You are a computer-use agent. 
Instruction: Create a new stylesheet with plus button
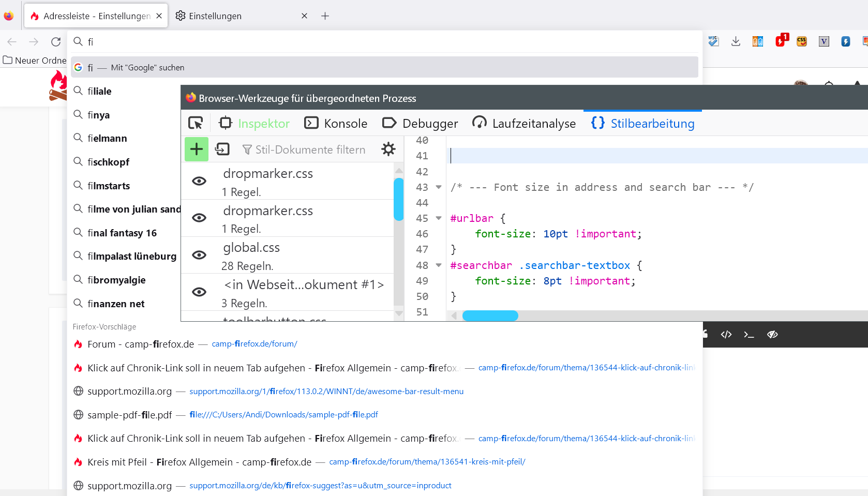pos(197,149)
